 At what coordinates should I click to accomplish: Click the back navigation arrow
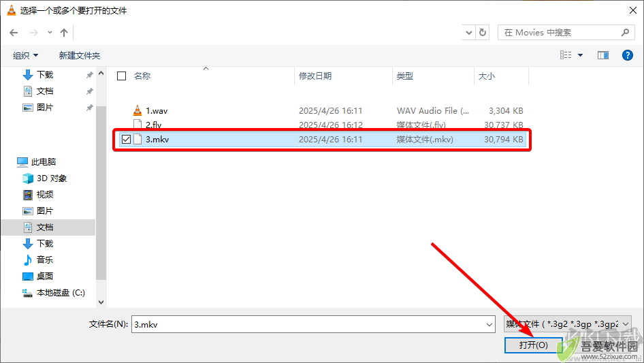[14, 33]
